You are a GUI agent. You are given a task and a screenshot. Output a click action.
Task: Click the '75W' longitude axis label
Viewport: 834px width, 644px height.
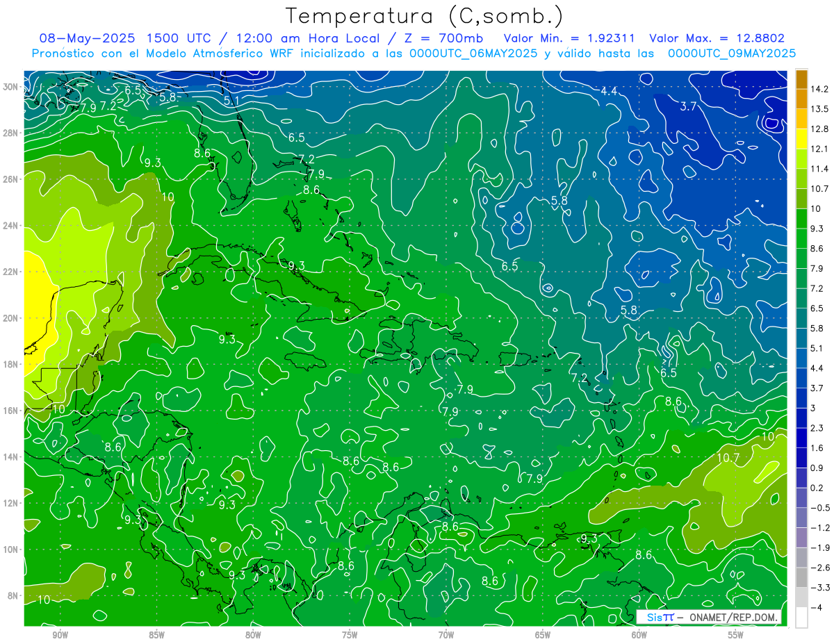pos(350,635)
